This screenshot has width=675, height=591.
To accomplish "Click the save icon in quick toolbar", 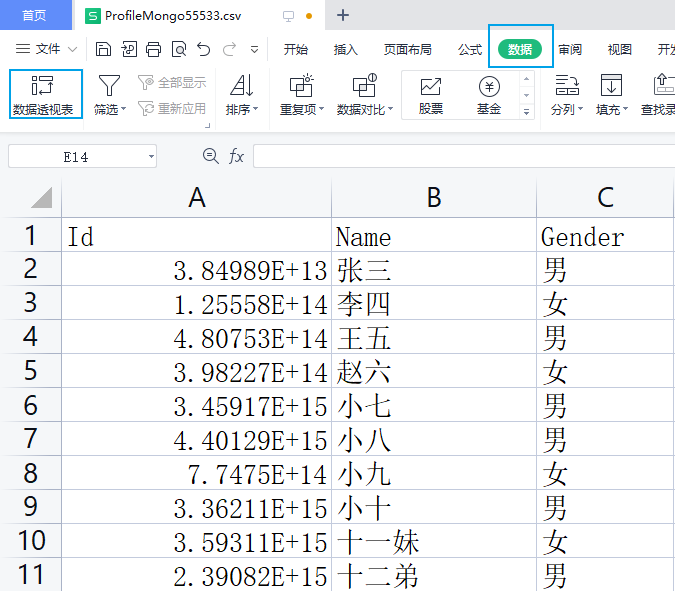I will 103,49.
